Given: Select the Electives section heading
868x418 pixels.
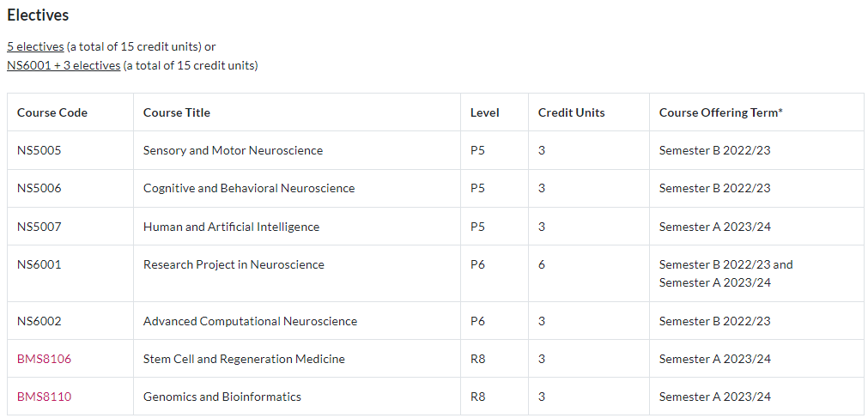Looking at the screenshot, I should [38, 15].
